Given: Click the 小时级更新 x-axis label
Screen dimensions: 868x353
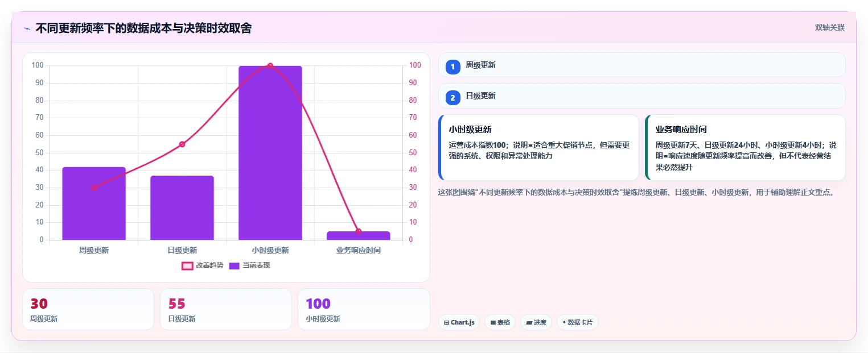Looking at the screenshot, I should coord(270,250).
